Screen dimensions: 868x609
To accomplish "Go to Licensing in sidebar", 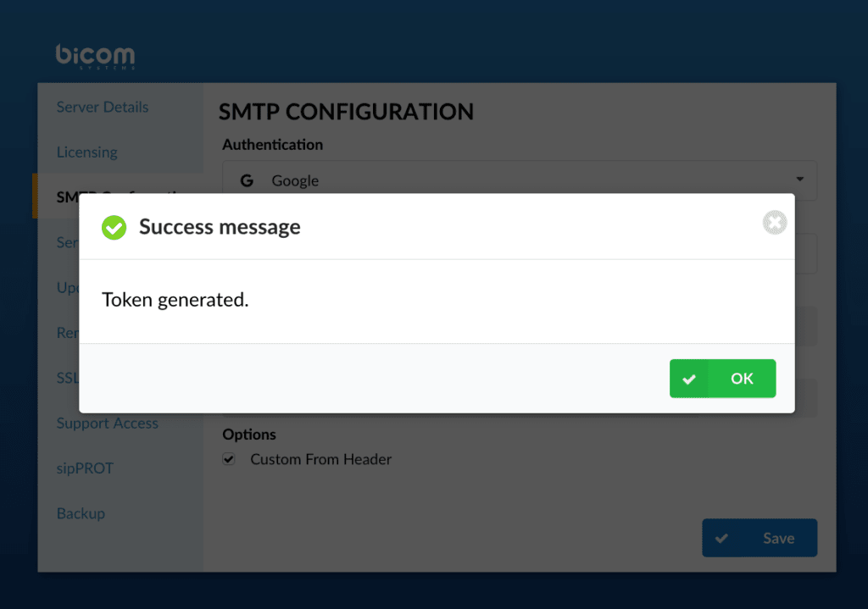I will pyautogui.click(x=87, y=152).
